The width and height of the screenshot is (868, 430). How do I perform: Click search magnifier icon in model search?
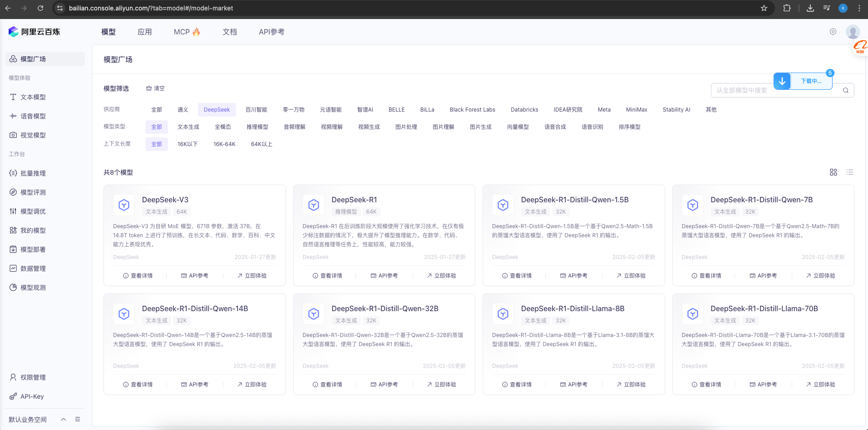pos(846,90)
